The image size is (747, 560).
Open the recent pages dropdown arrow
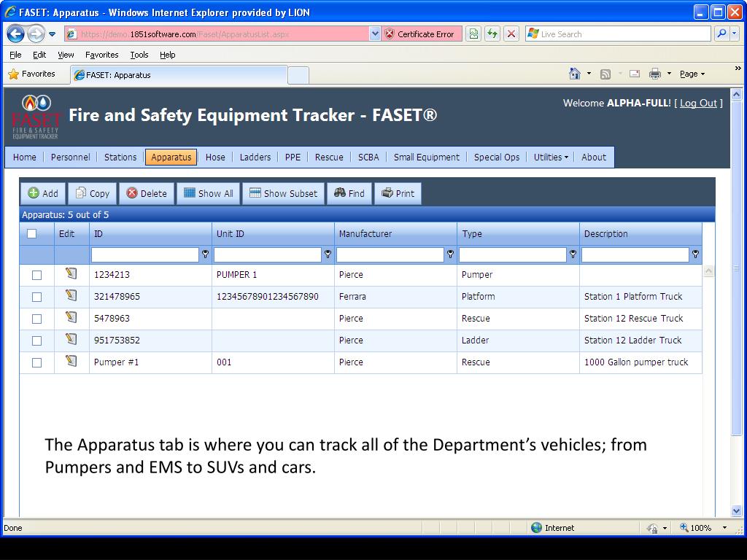(53, 34)
